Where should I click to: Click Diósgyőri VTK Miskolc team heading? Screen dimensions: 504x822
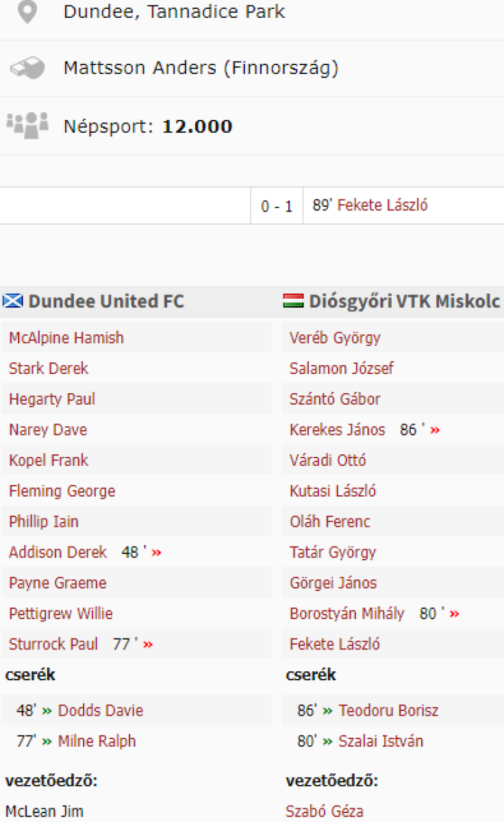click(x=405, y=301)
